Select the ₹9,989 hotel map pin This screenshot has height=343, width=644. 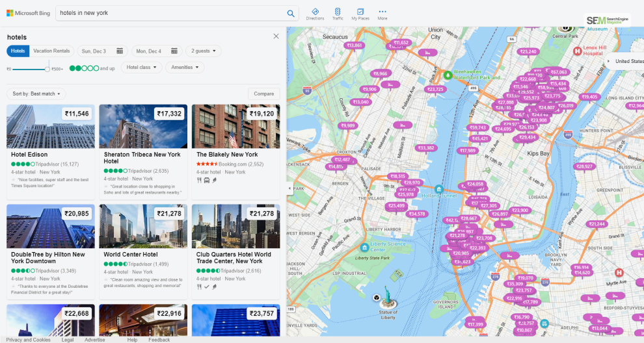pyautogui.click(x=348, y=126)
